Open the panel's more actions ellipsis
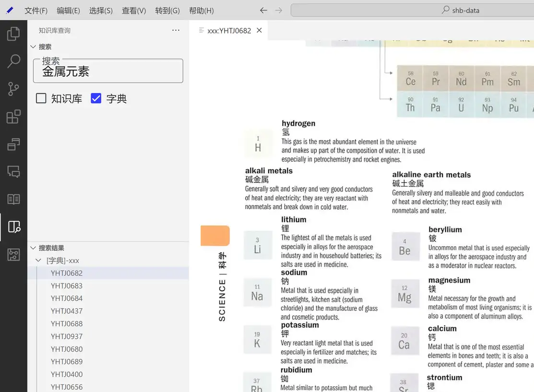The width and height of the screenshot is (534, 392). pos(176,30)
